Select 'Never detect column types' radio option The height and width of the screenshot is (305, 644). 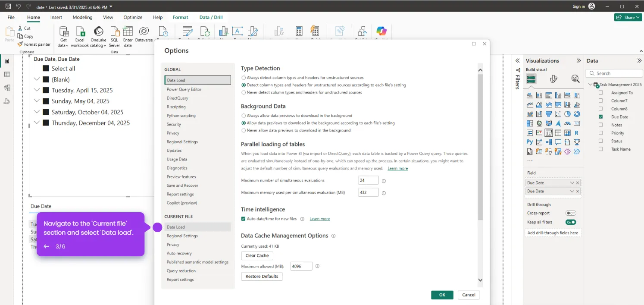(x=244, y=92)
